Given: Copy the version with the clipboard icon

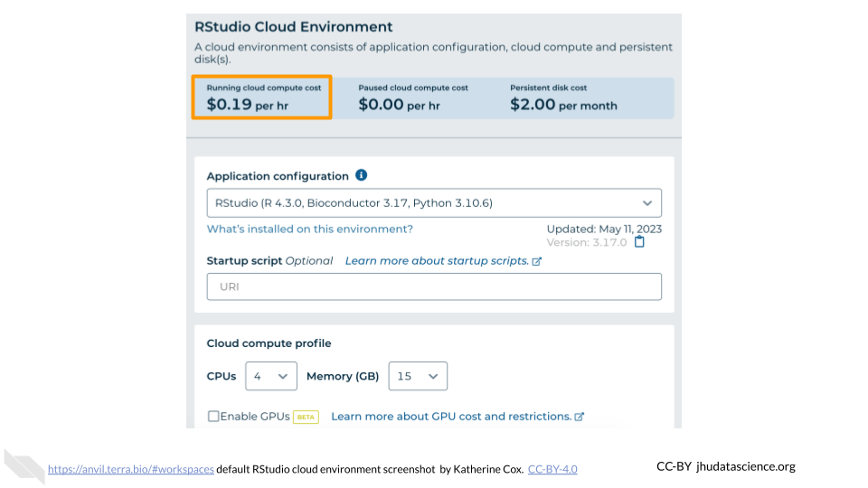Looking at the screenshot, I should tap(639, 242).
